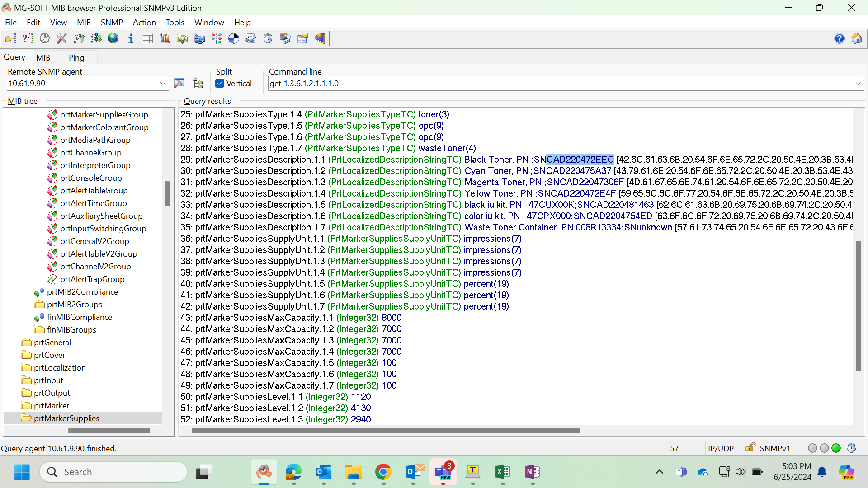Click into the Command line input field

click(x=561, y=84)
